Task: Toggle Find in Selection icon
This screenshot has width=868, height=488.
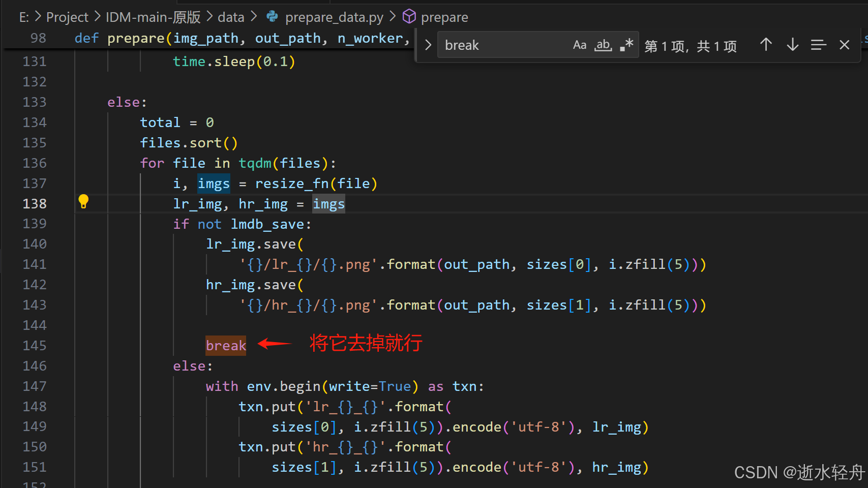Action: click(x=818, y=45)
